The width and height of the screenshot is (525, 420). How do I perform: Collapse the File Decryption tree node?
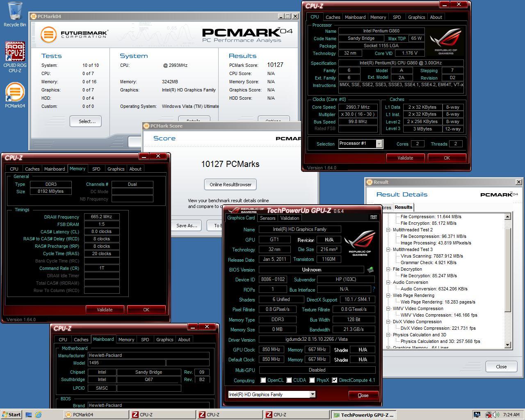[388, 269]
